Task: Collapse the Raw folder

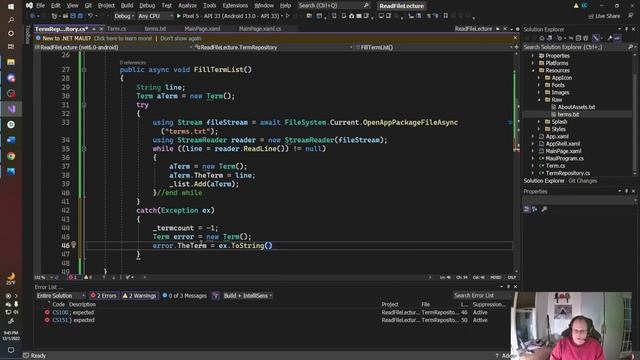Action: coord(539,100)
